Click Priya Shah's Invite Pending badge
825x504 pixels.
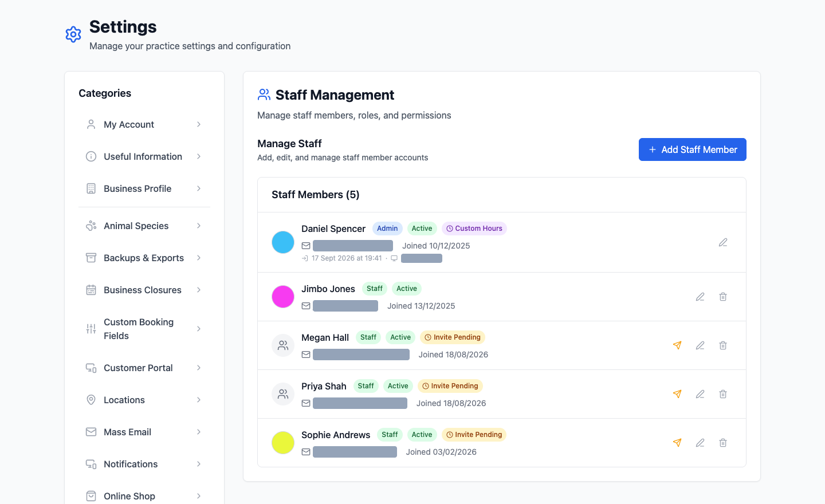click(450, 386)
